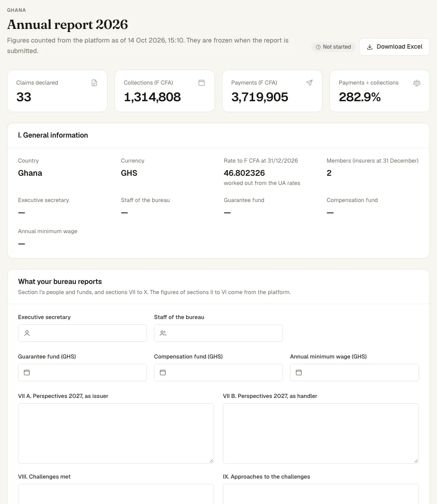
Task: Focus the Compensation fund (GHS) input
Action: [218, 373]
